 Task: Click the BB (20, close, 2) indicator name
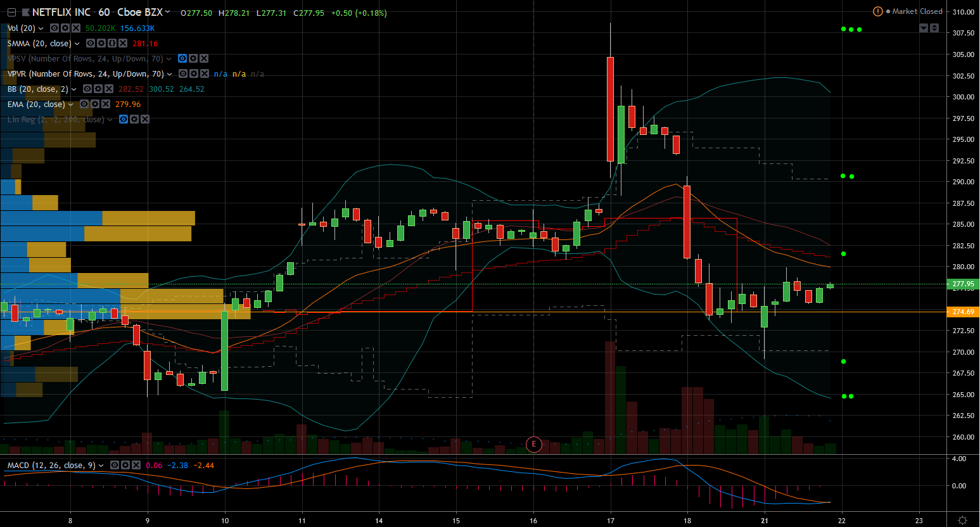click(x=38, y=89)
